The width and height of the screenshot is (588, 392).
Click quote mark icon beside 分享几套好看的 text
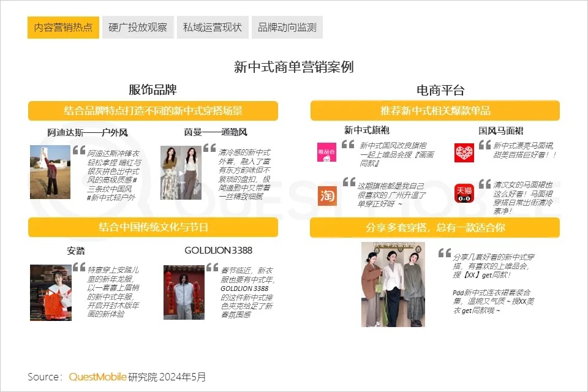click(445, 253)
